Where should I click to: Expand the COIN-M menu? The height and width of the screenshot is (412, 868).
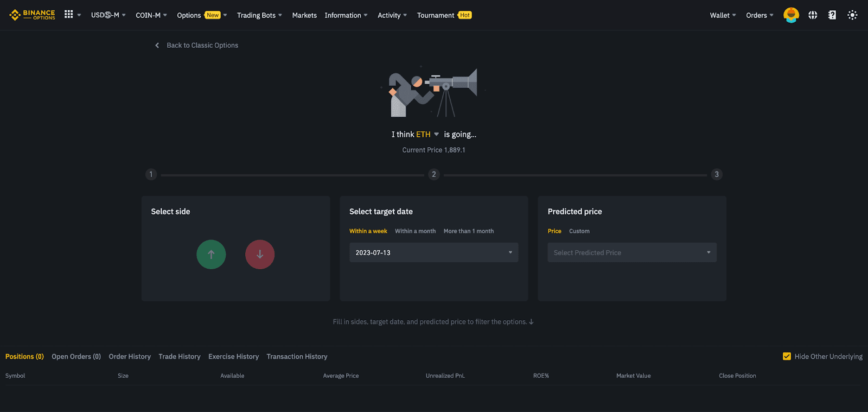(151, 15)
